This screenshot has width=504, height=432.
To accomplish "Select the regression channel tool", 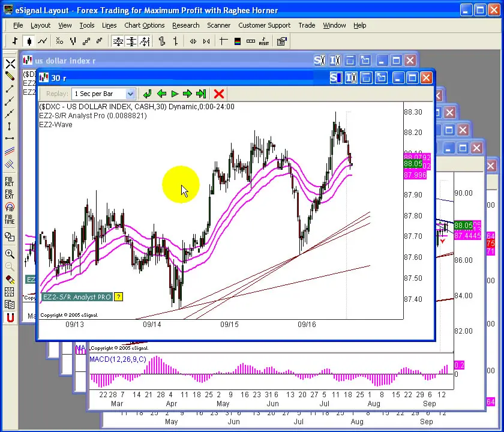I will click(x=10, y=151).
